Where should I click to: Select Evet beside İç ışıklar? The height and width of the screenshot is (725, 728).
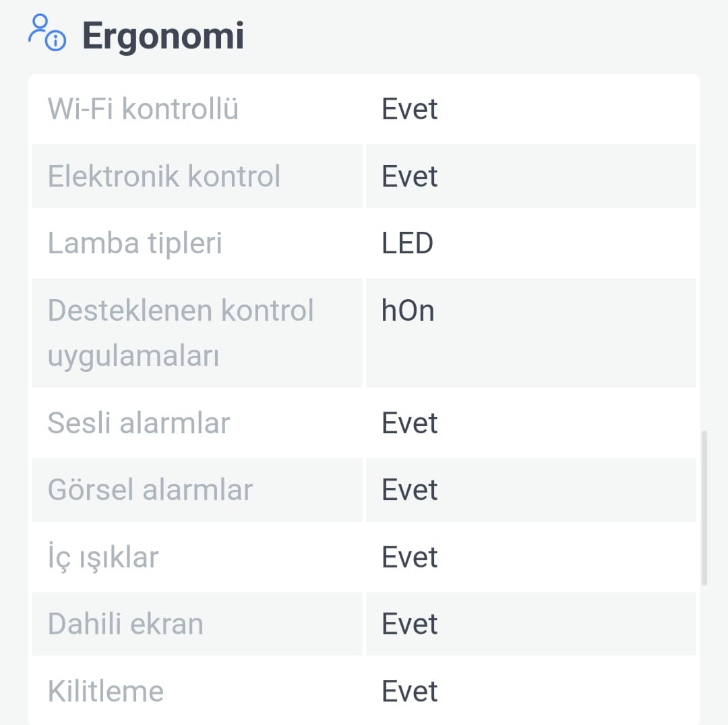(x=409, y=557)
